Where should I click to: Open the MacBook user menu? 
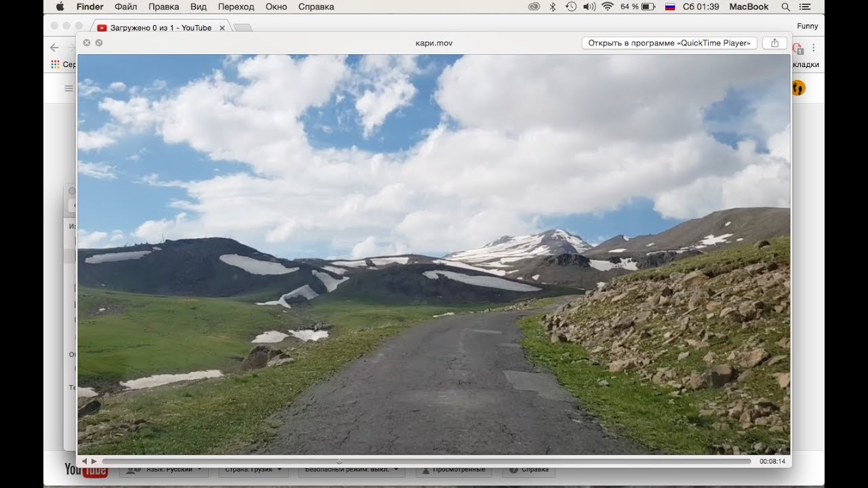pos(749,7)
